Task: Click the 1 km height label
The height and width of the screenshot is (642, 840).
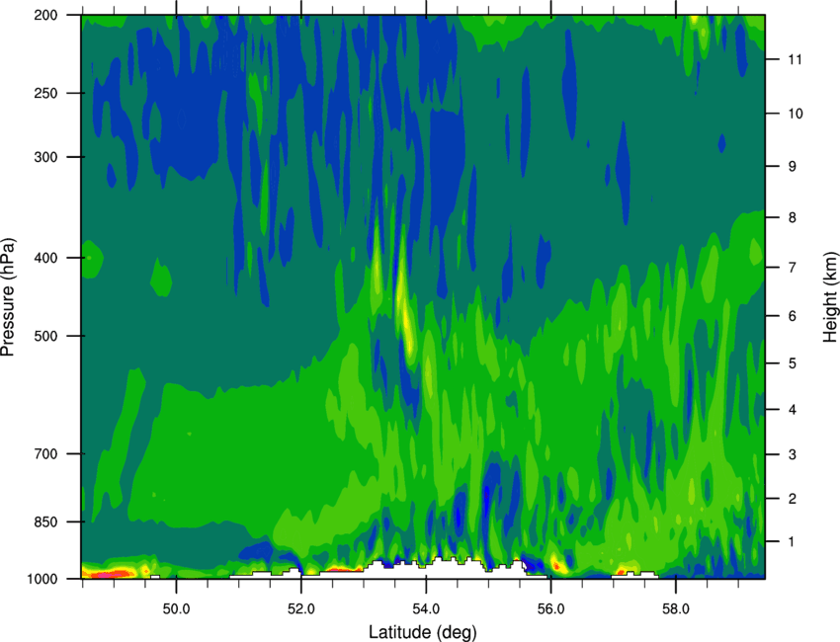Action: 793,542
